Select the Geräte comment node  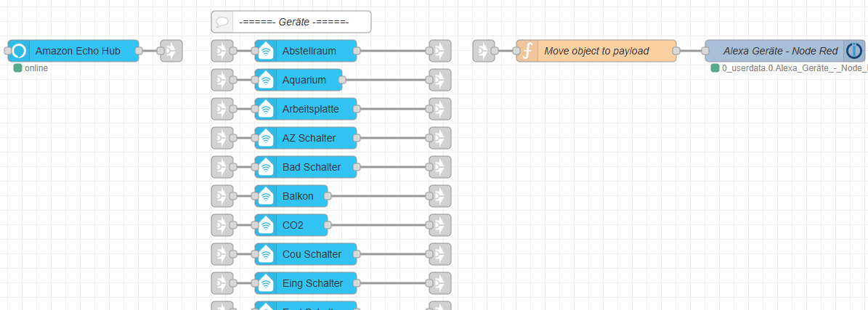click(291, 22)
